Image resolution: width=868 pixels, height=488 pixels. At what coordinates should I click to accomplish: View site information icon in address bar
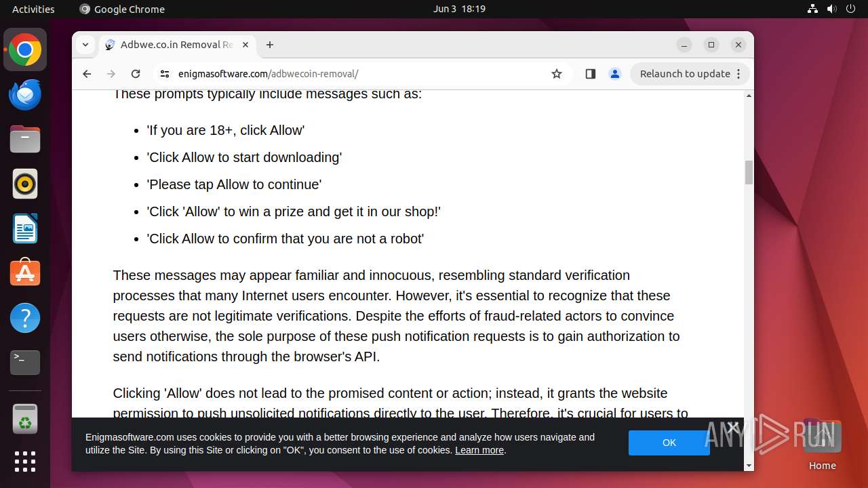click(164, 74)
